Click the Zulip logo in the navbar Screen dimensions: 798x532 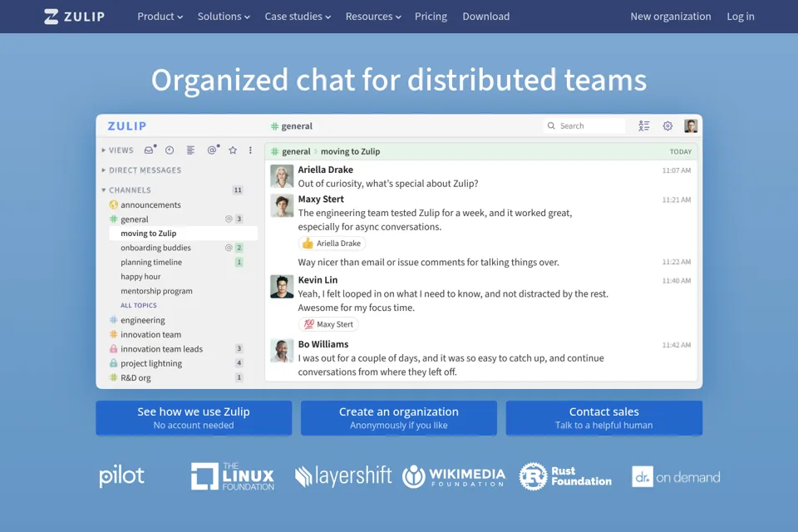pos(74,17)
